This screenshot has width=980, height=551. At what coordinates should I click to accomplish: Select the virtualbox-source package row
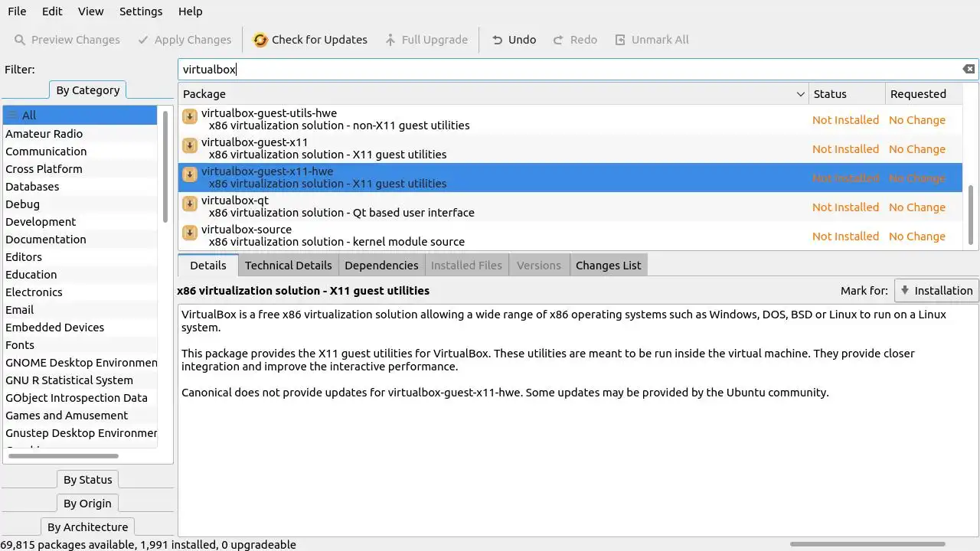point(570,236)
